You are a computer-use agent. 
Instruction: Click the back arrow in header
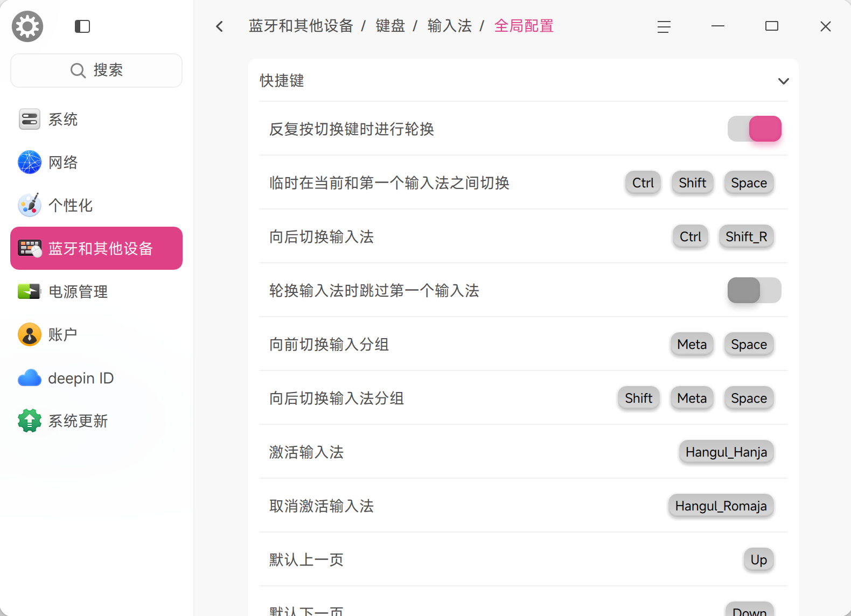(x=219, y=26)
